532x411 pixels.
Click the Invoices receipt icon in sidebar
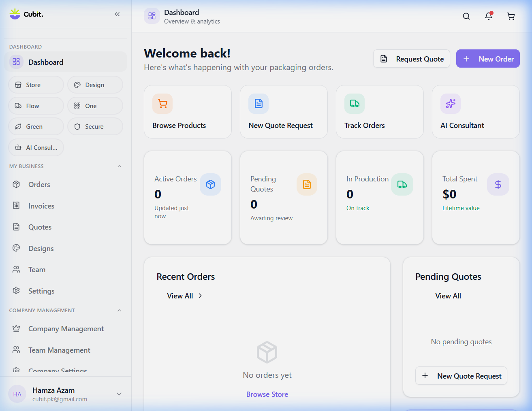[16, 206]
